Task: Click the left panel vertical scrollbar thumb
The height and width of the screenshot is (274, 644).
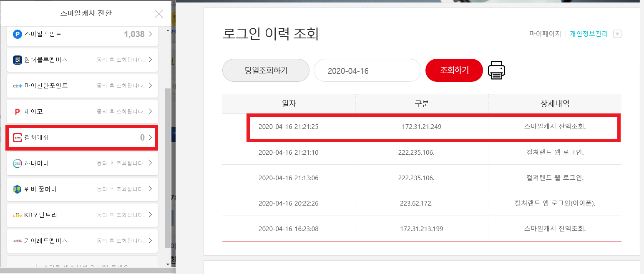Action: coord(168,168)
